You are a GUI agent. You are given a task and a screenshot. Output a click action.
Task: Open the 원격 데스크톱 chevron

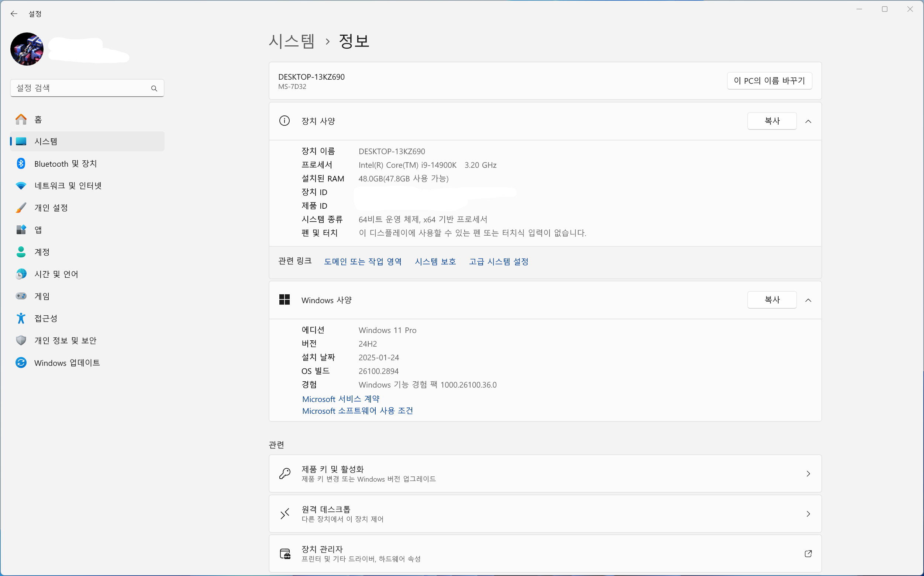click(808, 514)
